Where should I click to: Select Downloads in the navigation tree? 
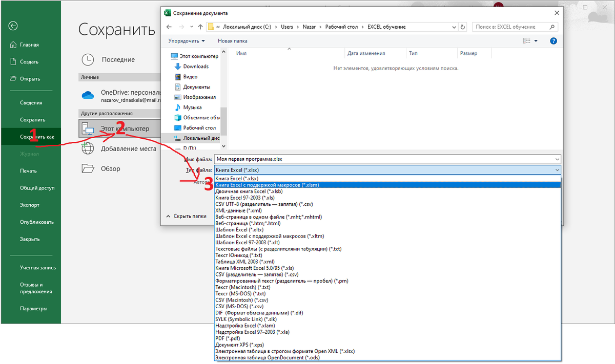(x=191, y=67)
